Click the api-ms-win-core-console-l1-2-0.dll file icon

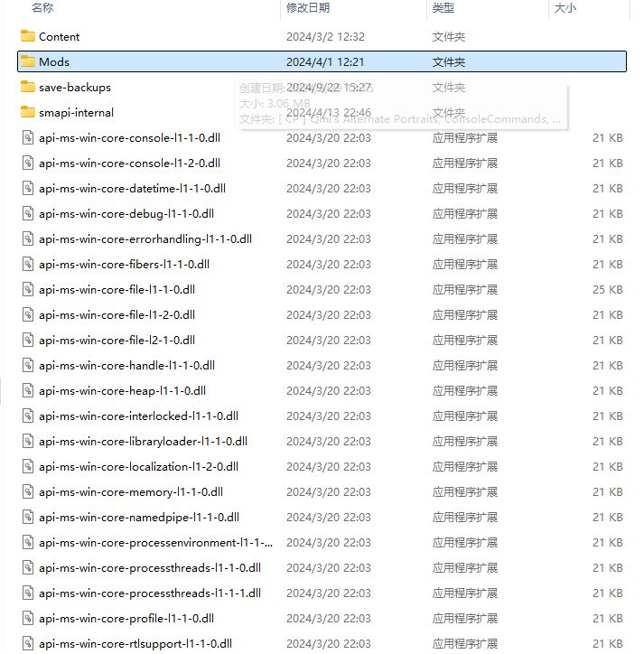click(x=28, y=163)
